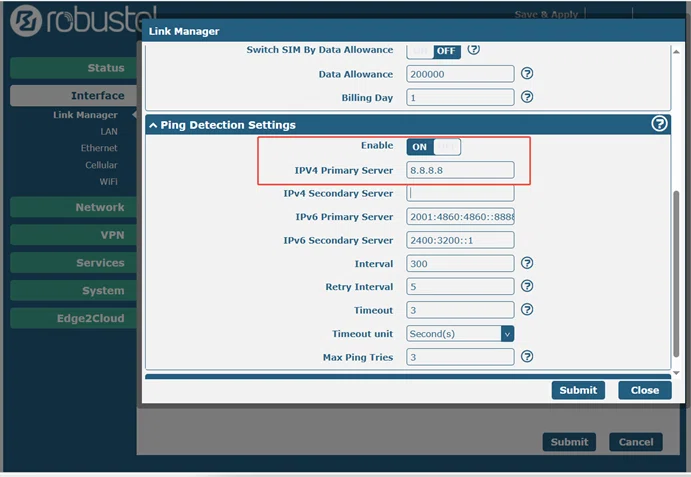Screen dimensions: 691x477
Task: Select LAN under Interface
Action: (x=109, y=131)
